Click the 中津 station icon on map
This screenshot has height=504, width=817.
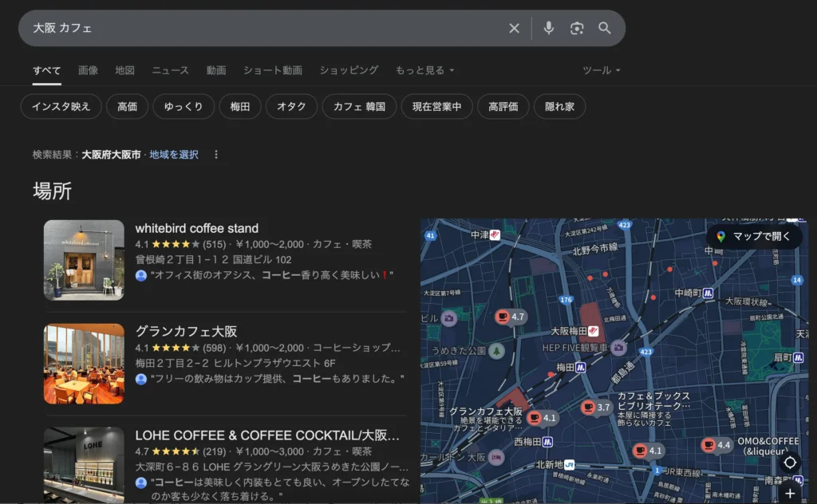point(495,234)
